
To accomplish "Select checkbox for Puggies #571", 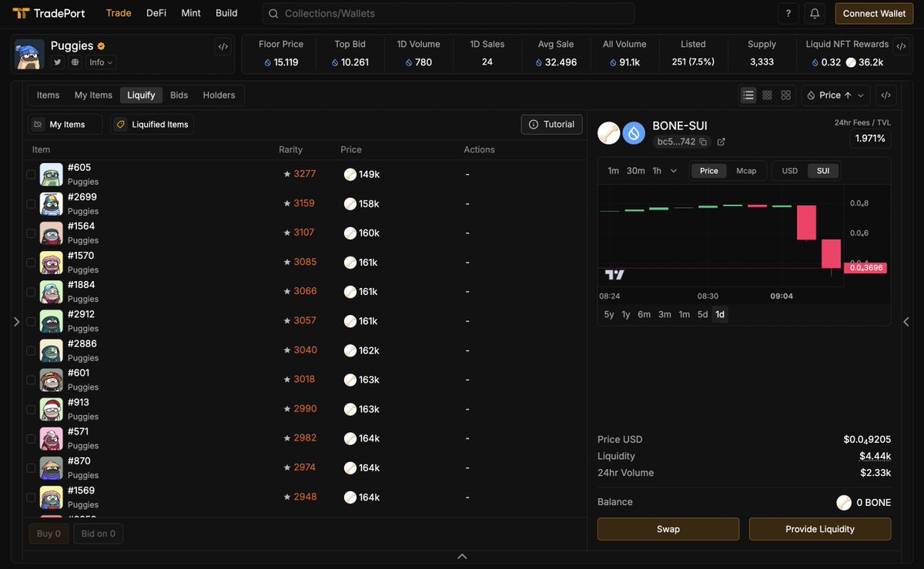I will tap(31, 438).
